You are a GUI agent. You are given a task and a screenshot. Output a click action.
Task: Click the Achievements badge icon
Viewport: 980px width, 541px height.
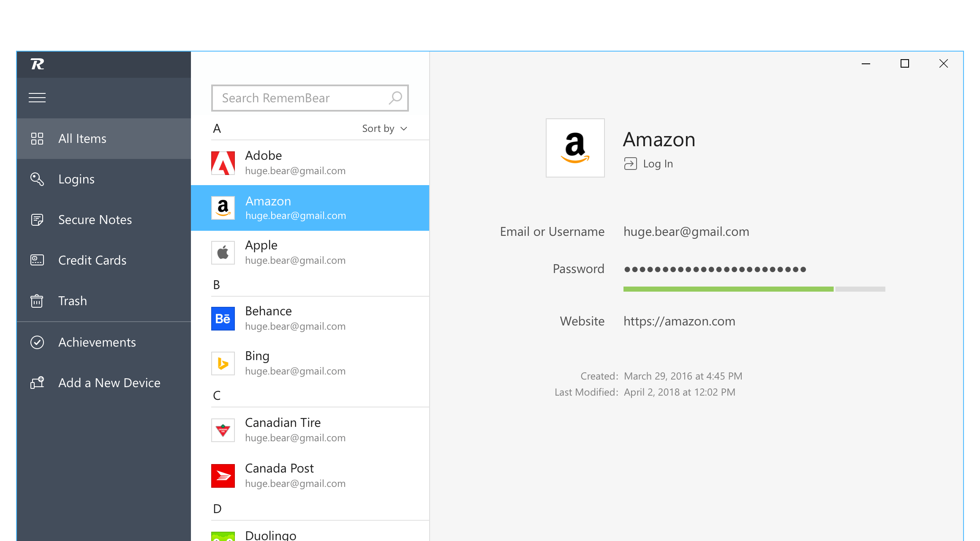pyautogui.click(x=37, y=342)
